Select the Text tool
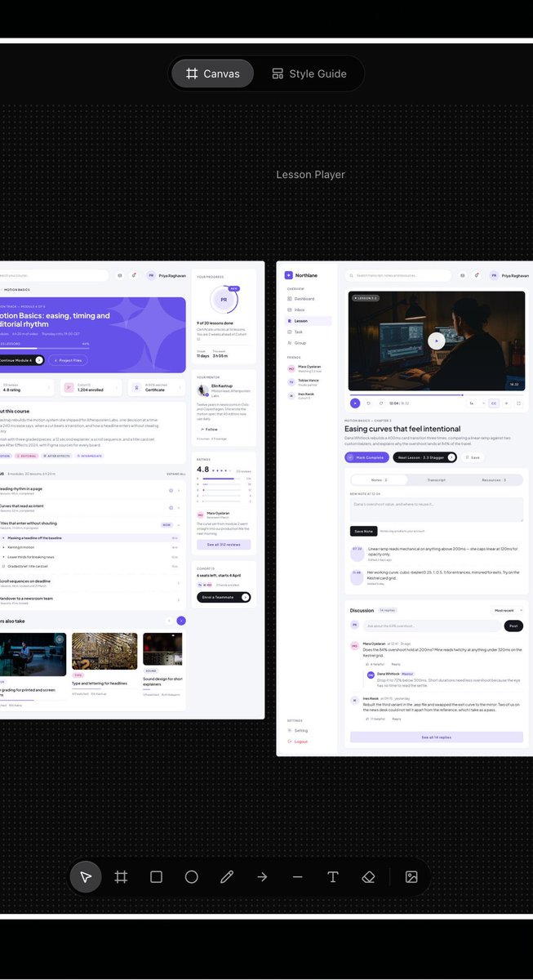The image size is (533, 980). [333, 877]
